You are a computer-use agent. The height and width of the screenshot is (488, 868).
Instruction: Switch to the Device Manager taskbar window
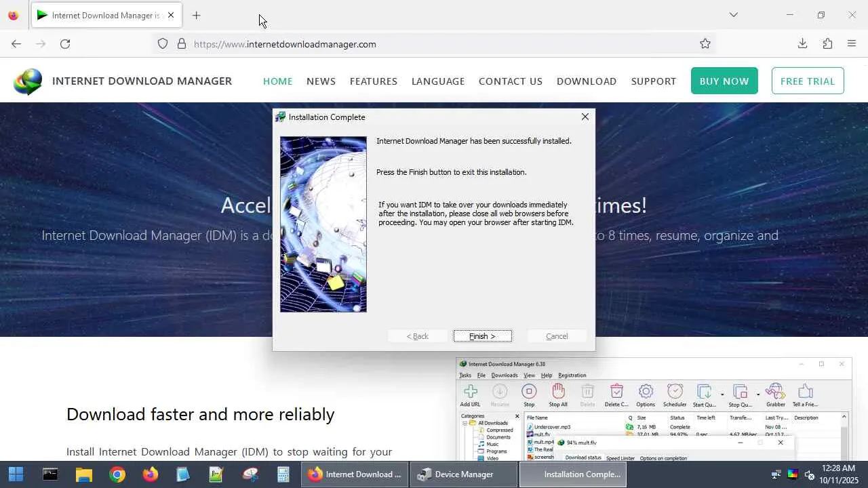coord(465,474)
